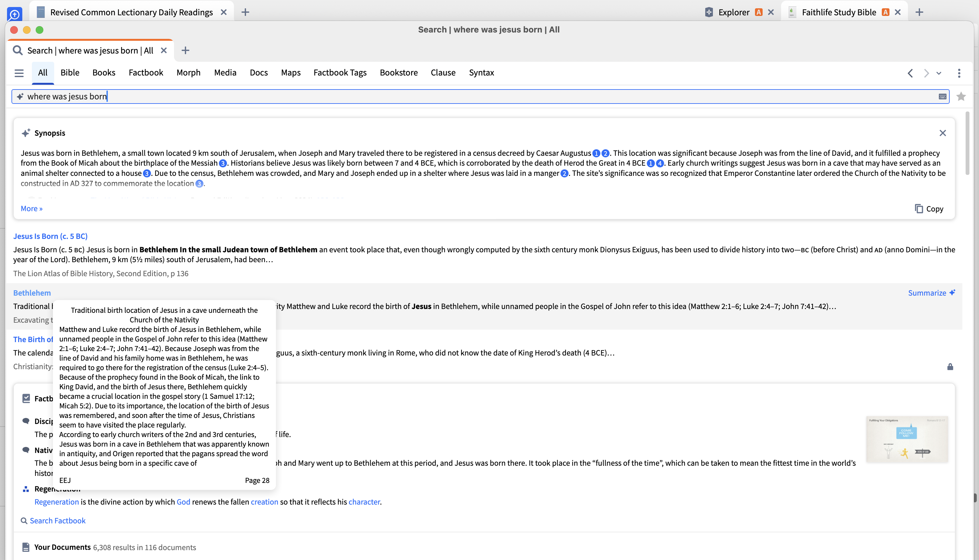The height and width of the screenshot is (560, 979).
Task: Expand the history dropdown chevron
Action: pyautogui.click(x=939, y=73)
